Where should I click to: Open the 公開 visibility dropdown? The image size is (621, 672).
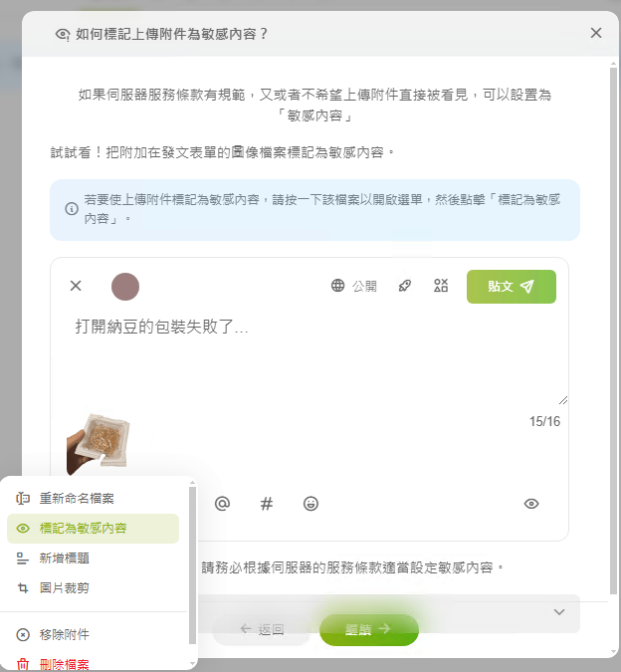click(354, 286)
